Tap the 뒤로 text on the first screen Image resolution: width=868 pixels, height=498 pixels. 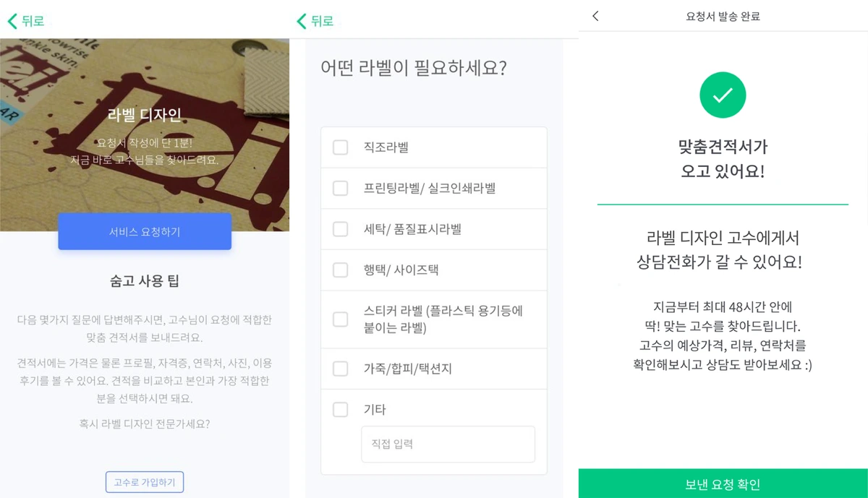click(33, 21)
